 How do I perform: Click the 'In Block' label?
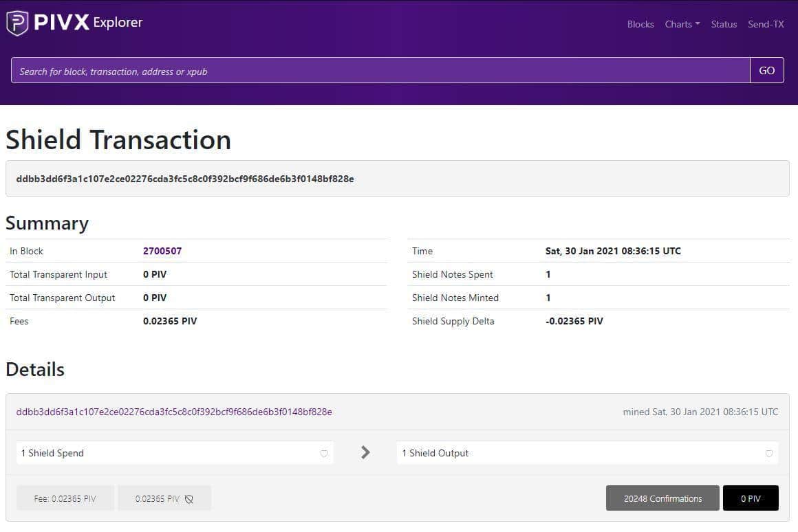26,251
